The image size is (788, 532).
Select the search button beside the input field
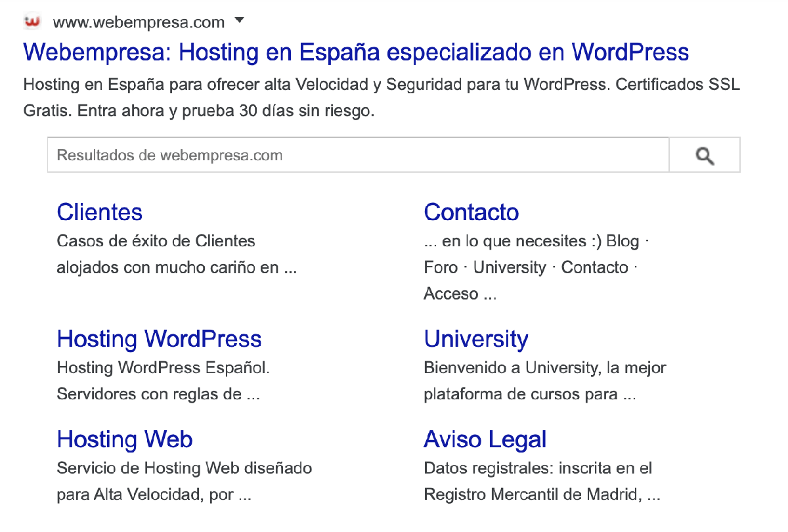[x=704, y=154]
